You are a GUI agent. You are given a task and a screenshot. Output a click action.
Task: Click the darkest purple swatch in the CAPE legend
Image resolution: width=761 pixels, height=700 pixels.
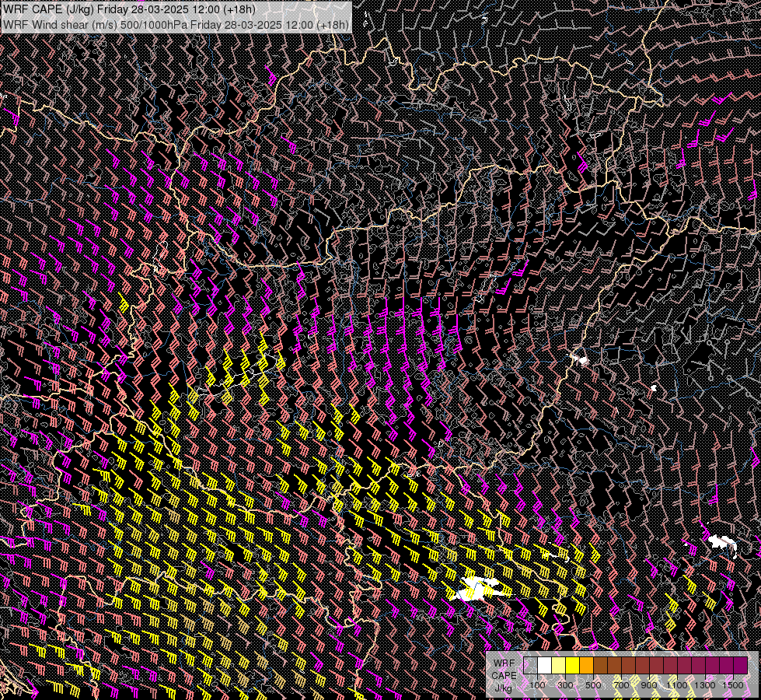tap(741, 666)
